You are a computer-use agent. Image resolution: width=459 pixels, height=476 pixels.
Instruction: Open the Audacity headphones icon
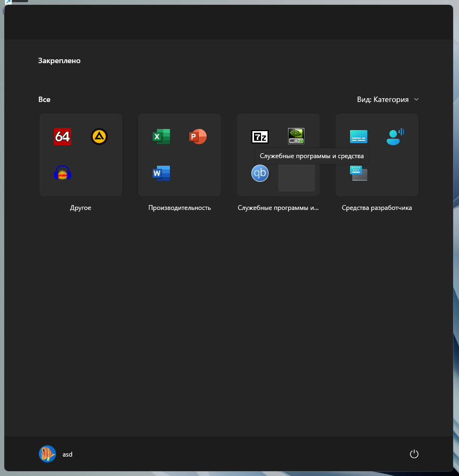(x=63, y=173)
